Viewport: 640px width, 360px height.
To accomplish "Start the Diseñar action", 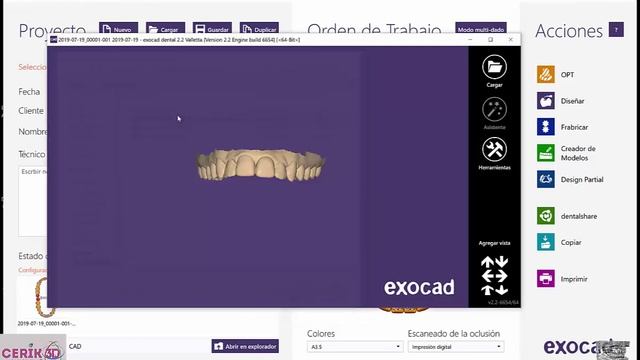I will point(546,100).
